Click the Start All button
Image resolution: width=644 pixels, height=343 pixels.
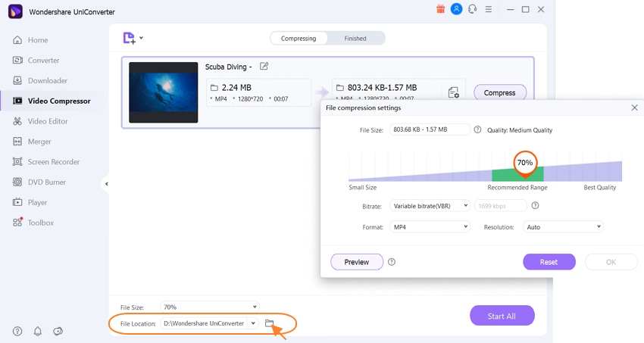tap(502, 316)
